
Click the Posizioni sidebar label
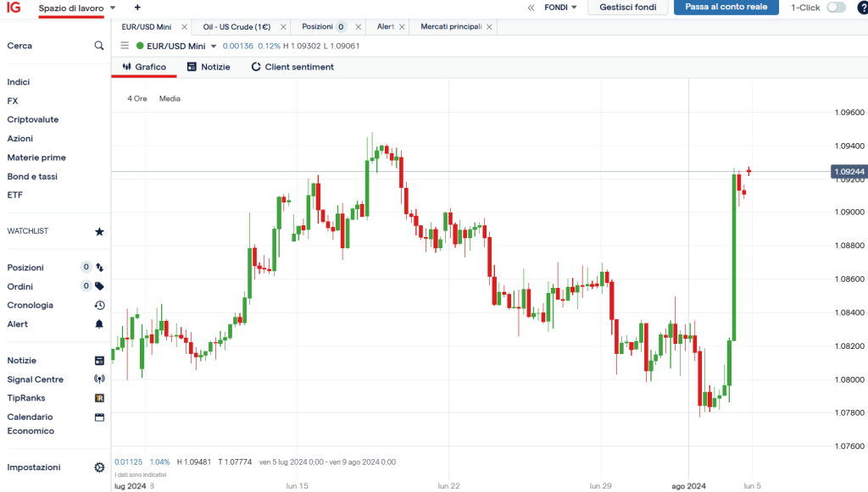pos(25,268)
